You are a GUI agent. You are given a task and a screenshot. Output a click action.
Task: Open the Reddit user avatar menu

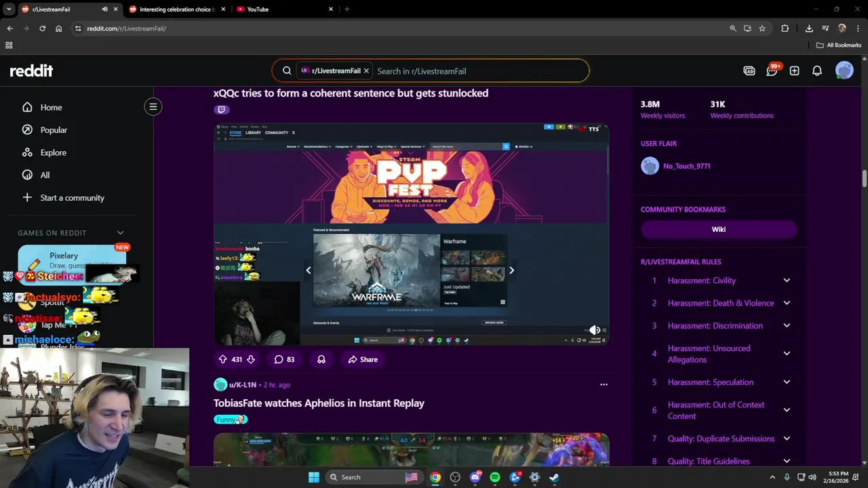[x=844, y=70]
